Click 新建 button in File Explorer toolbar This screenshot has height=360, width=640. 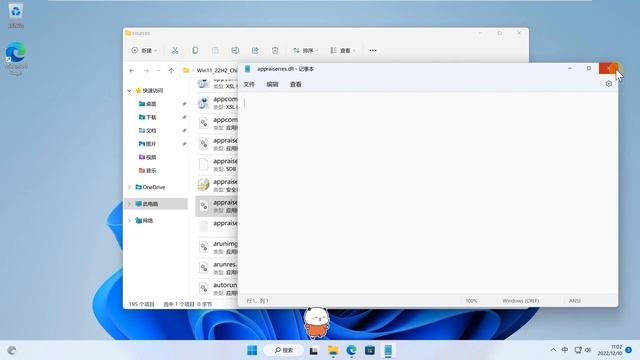pyautogui.click(x=144, y=50)
